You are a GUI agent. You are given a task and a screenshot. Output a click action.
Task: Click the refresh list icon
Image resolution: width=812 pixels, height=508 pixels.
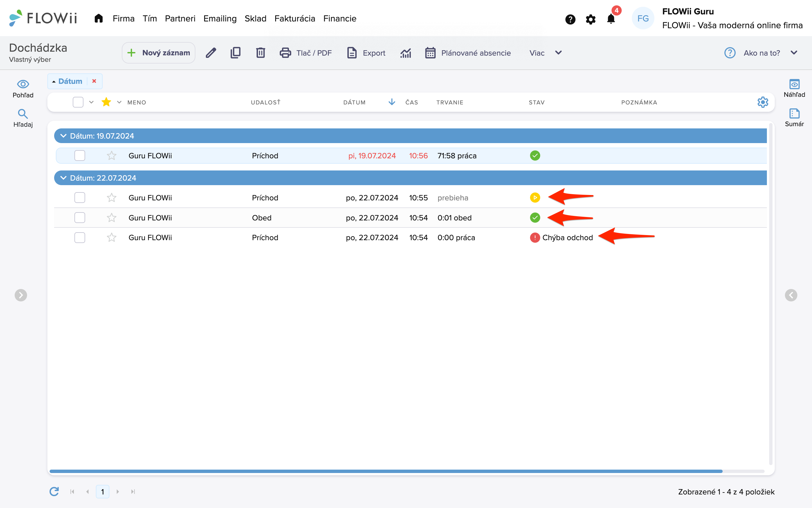pyautogui.click(x=54, y=492)
